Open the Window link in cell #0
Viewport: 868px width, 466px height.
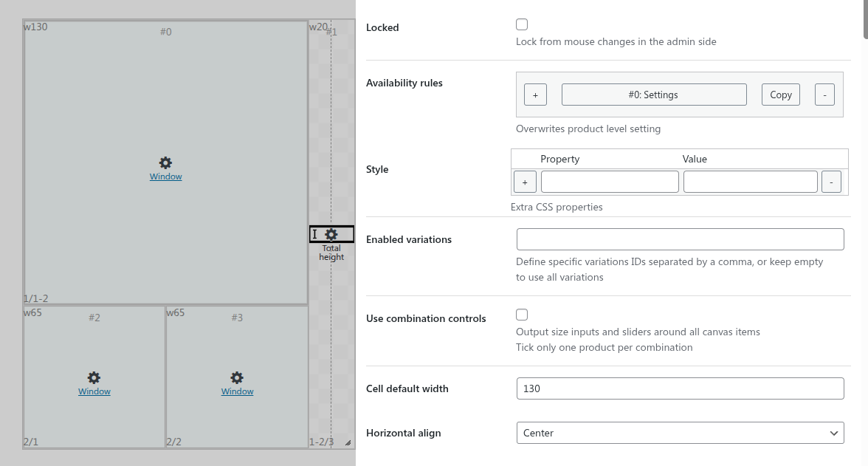pos(165,177)
